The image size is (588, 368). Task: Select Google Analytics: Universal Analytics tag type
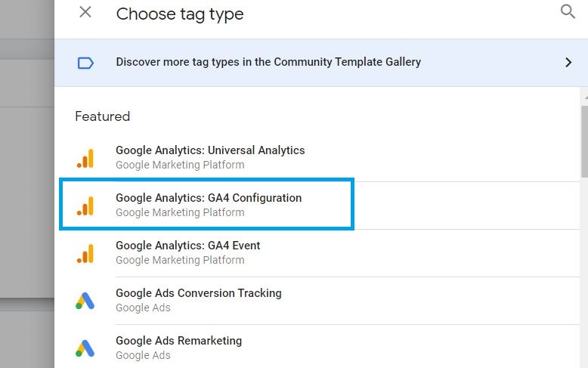317,157
